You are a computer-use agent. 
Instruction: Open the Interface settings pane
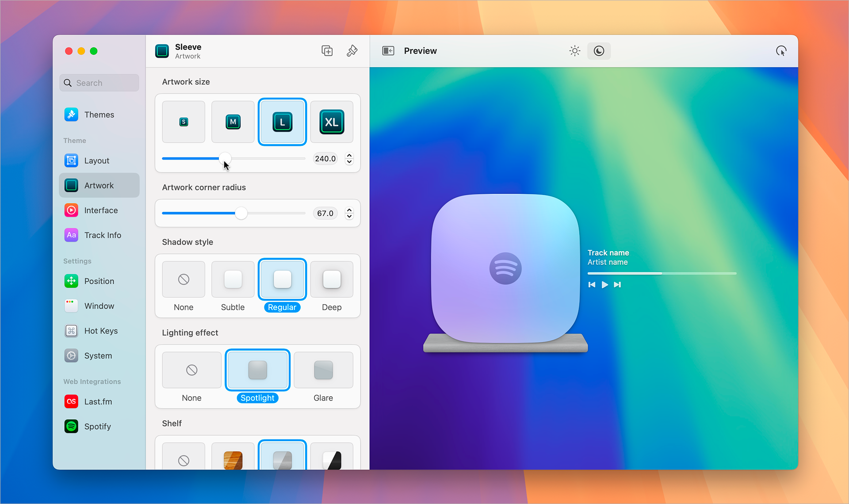tap(99, 210)
